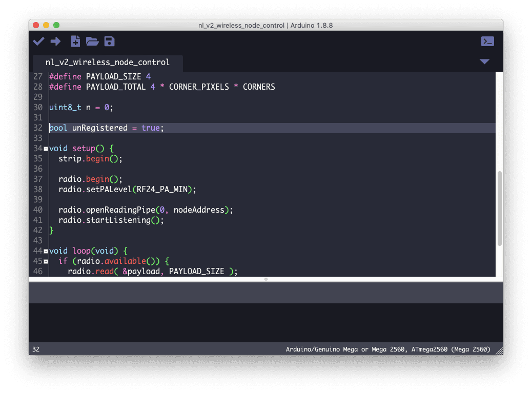Minimize the window with yellow button
This screenshot has height=393, width=532.
46,25
